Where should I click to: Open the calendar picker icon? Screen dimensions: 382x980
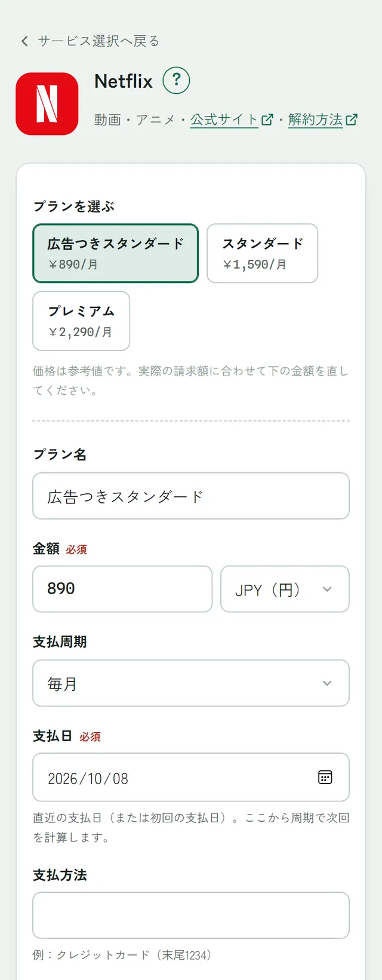point(325,777)
